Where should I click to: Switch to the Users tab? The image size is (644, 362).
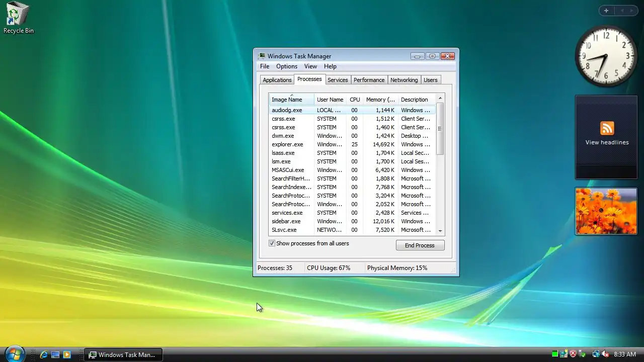pos(430,80)
